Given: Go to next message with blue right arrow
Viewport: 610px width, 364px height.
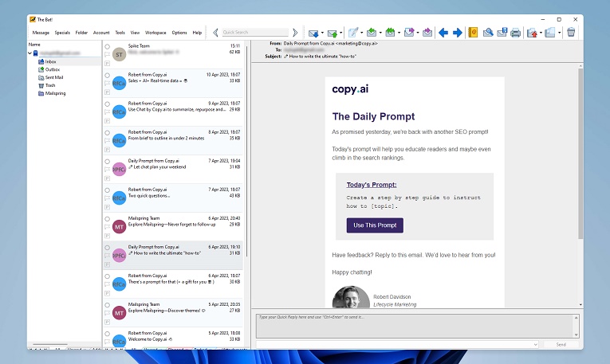Looking at the screenshot, I should coord(458,33).
